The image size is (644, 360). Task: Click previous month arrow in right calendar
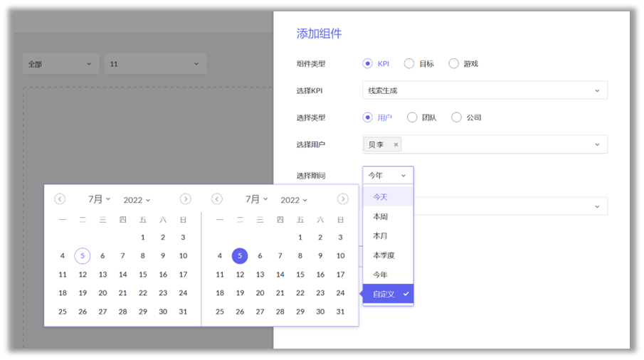(x=217, y=199)
